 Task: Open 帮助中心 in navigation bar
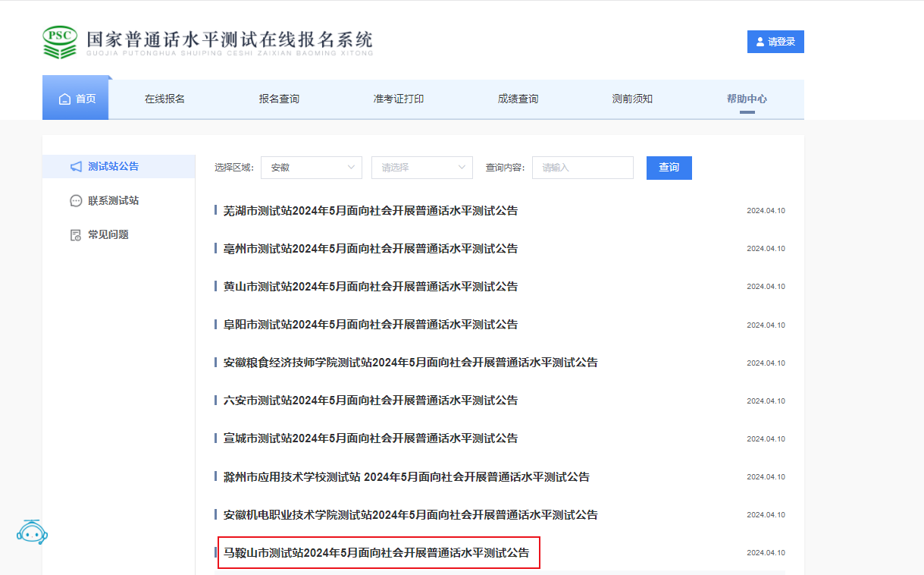click(x=747, y=99)
